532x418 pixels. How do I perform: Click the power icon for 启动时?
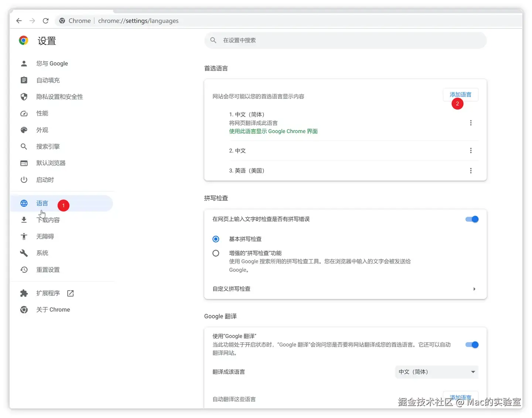click(24, 180)
